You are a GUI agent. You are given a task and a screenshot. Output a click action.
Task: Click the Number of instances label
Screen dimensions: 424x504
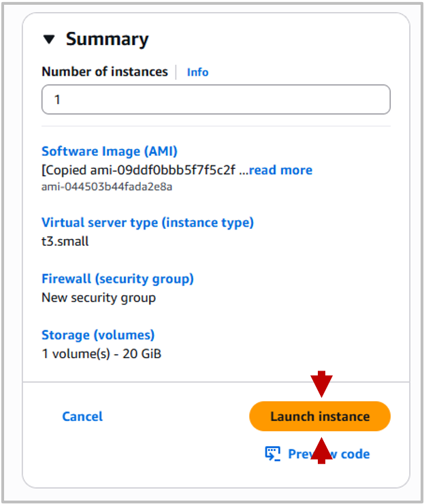point(104,72)
